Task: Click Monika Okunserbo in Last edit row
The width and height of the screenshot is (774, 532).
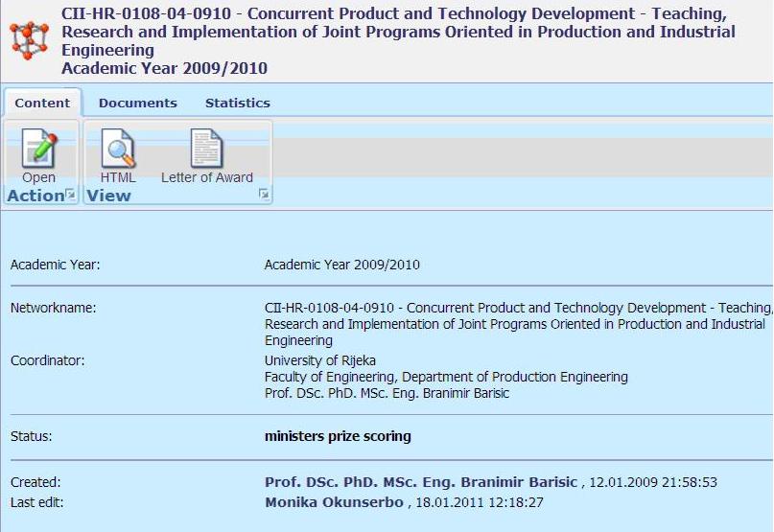Action: [x=334, y=502]
